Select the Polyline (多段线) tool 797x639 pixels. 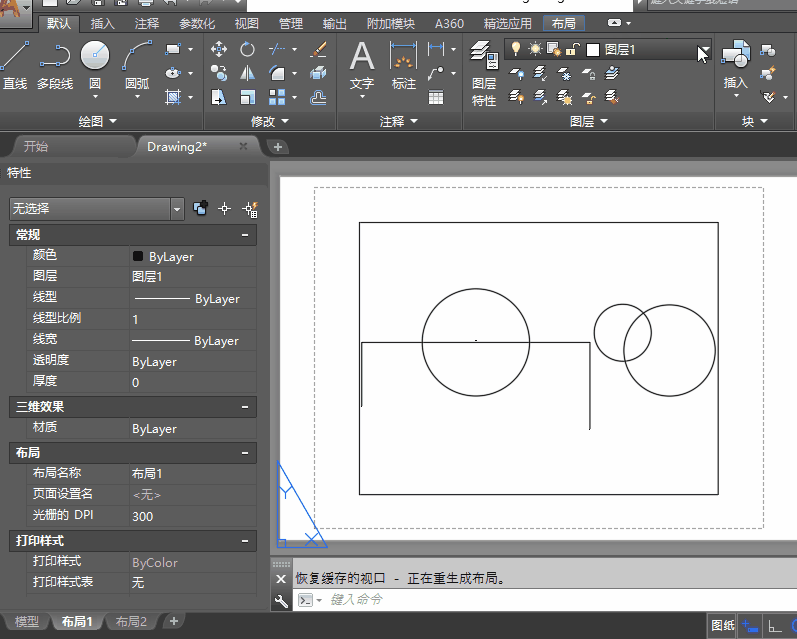coord(54,65)
